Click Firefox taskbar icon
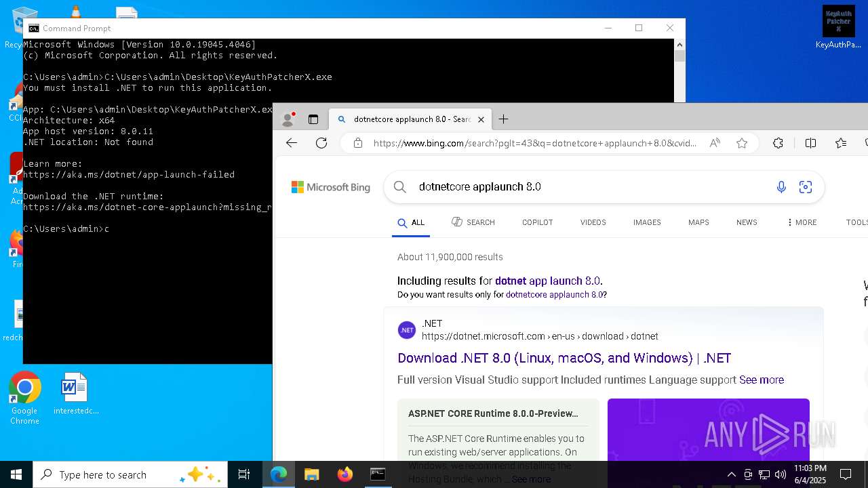Viewport: 868px width, 488px height. pos(344,474)
